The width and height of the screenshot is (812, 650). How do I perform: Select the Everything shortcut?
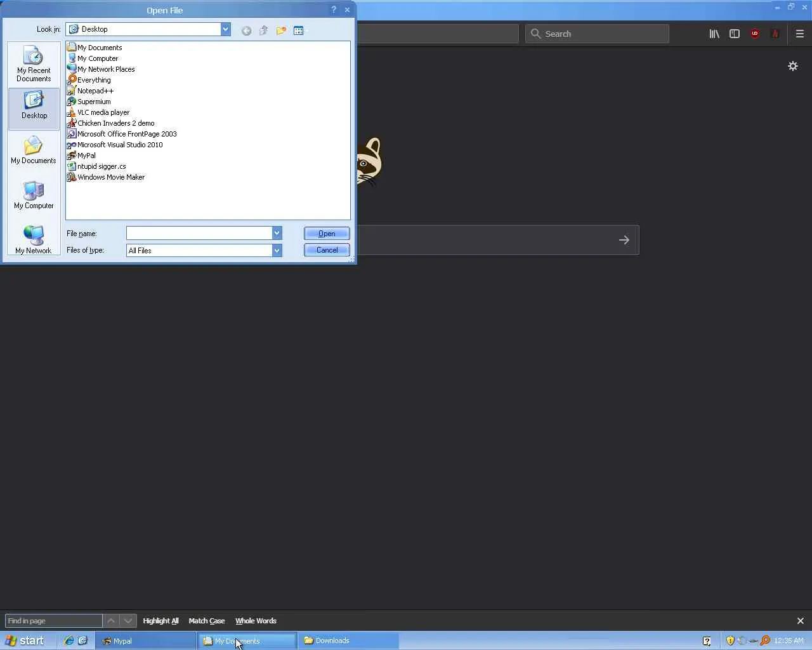[89, 80]
